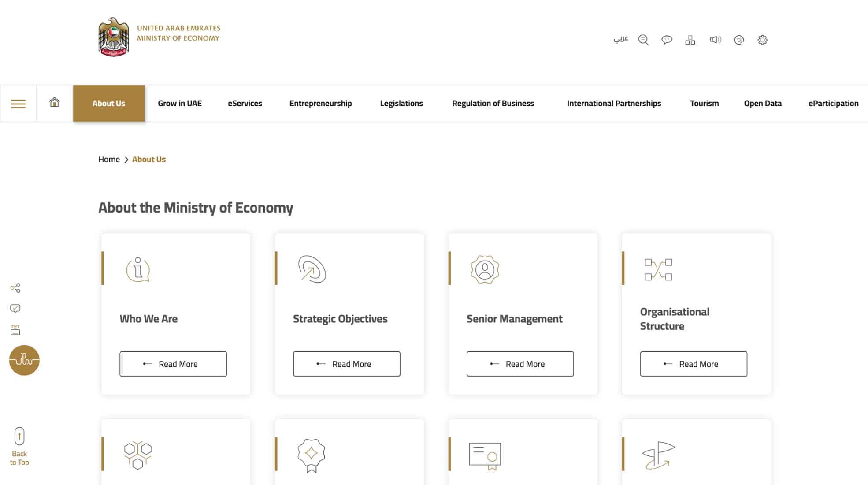Click the accessibility circle icon in header
The image size is (868, 485).
pyautogui.click(x=739, y=40)
